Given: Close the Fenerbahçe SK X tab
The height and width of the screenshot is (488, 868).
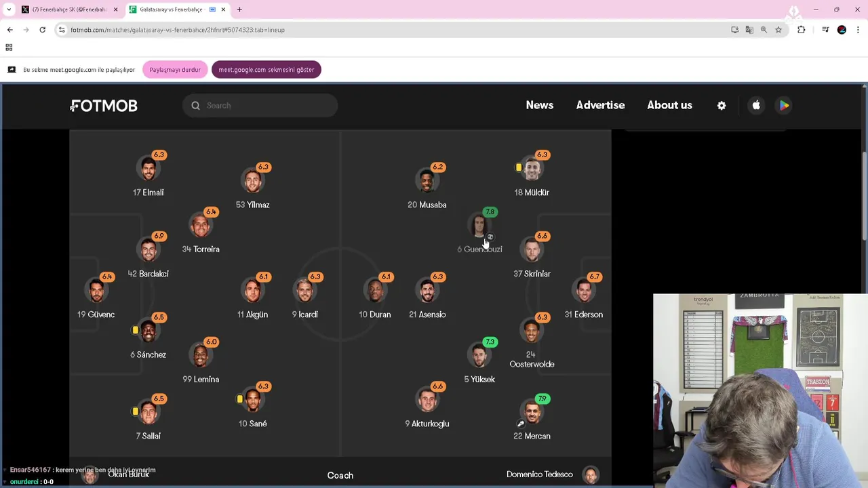Looking at the screenshot, I should click(x=115, y=9).
